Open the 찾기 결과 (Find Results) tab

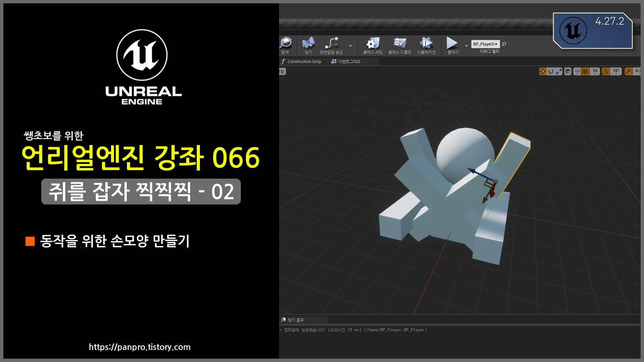coord(295,320)
